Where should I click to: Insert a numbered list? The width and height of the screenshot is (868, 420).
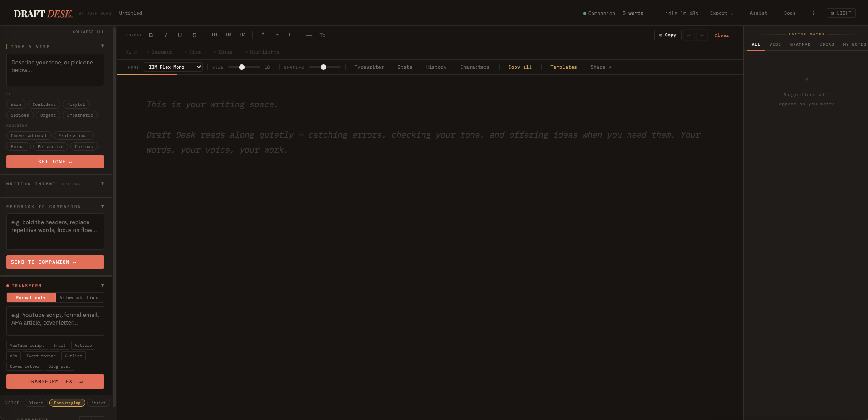290,35
